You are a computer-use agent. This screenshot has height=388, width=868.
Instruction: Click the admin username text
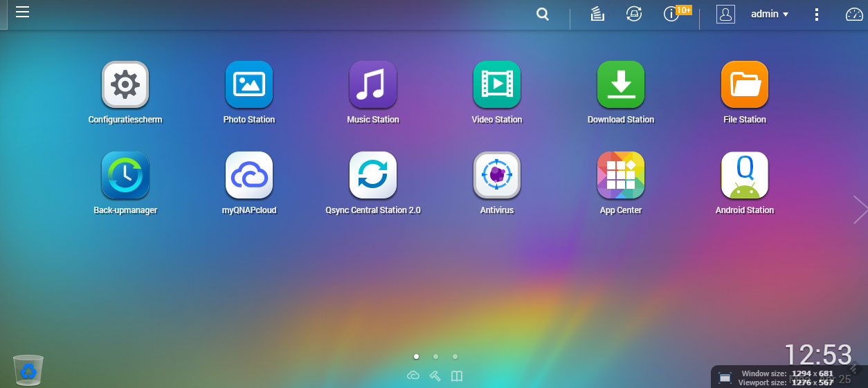tap(765, 14)
